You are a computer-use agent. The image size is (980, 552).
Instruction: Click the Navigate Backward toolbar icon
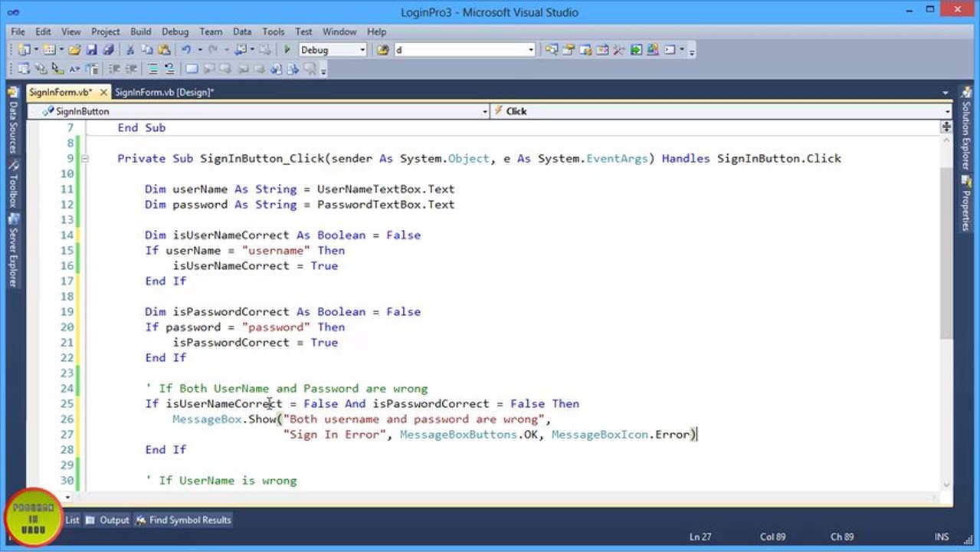242,50
